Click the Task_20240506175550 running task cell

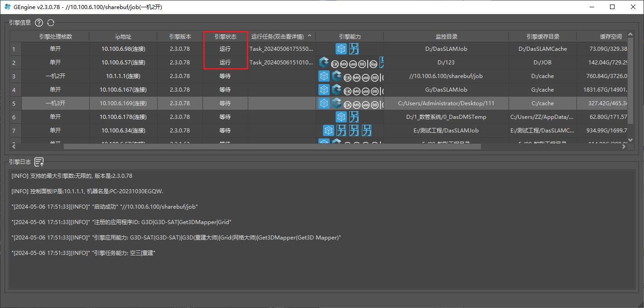[x=282, y=49]
